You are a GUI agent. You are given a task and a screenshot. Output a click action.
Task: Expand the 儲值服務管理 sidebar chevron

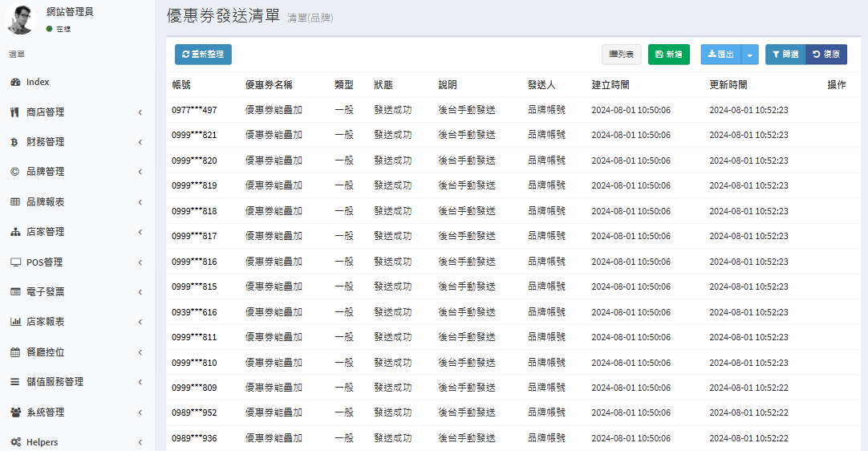[140, 383]
